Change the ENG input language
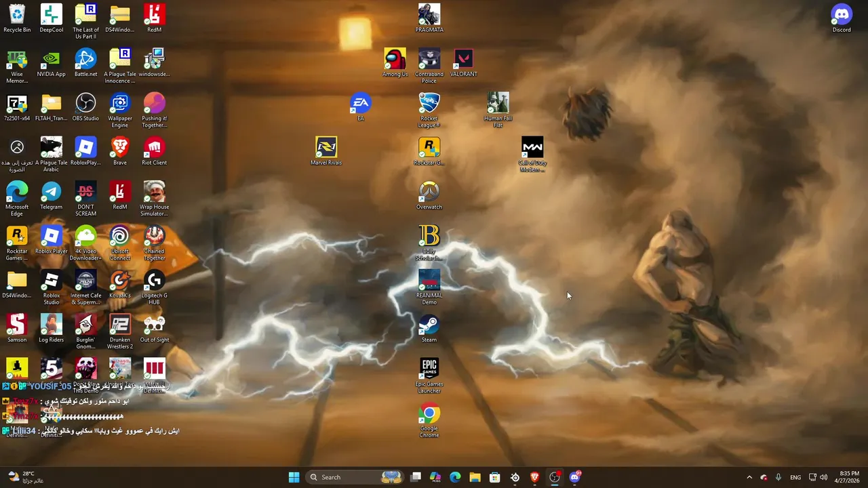 pyautogui.click(x=795, y=477)
